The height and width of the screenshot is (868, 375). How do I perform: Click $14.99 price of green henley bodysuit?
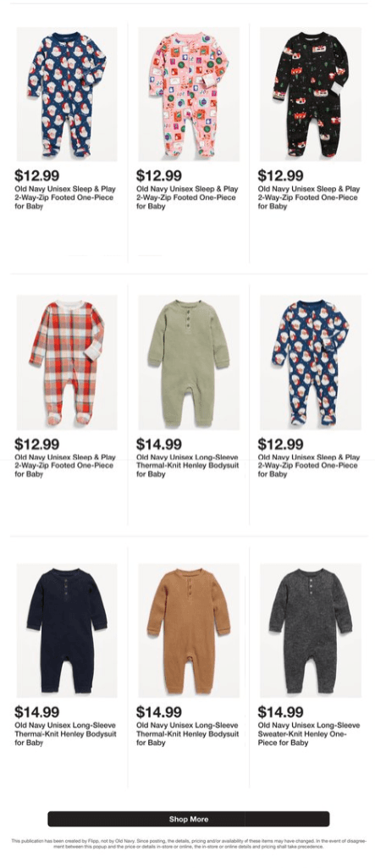[x=159, y=444]
